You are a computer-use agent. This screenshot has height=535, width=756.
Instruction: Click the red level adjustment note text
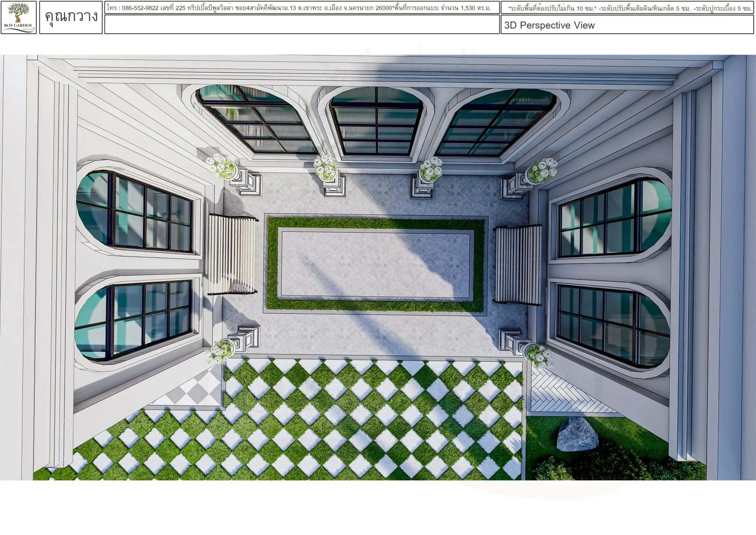(552, 8)
